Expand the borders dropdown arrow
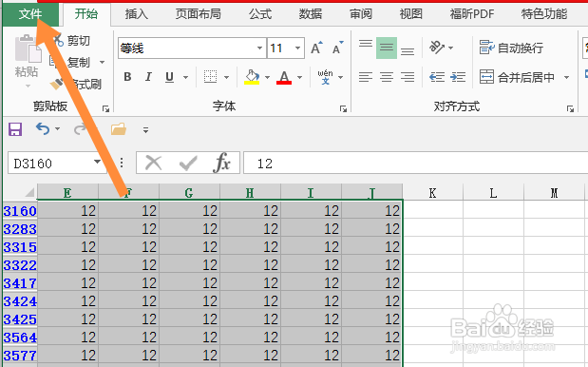The width and height of the screenshot is (588, 367). click(x=226, y=77)
